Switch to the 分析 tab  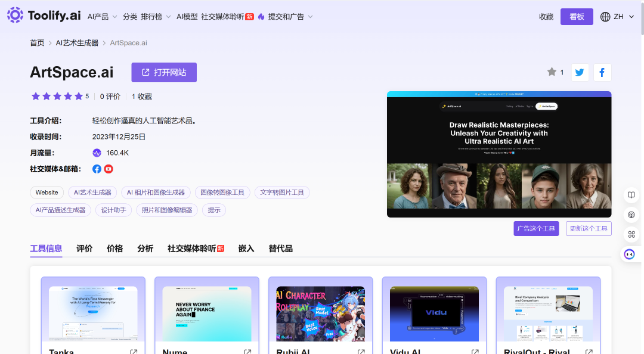tap(145, 249)
